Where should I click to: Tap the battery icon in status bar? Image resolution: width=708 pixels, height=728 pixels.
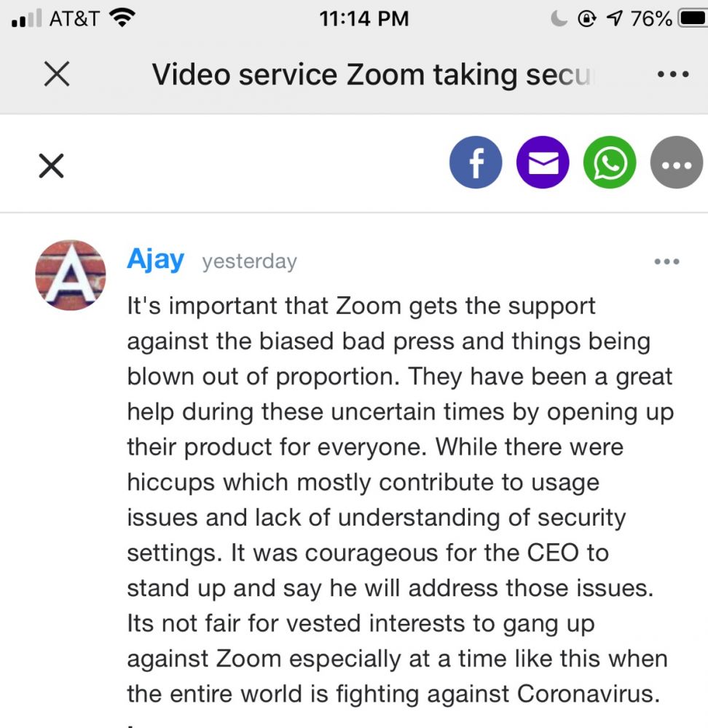691,18
